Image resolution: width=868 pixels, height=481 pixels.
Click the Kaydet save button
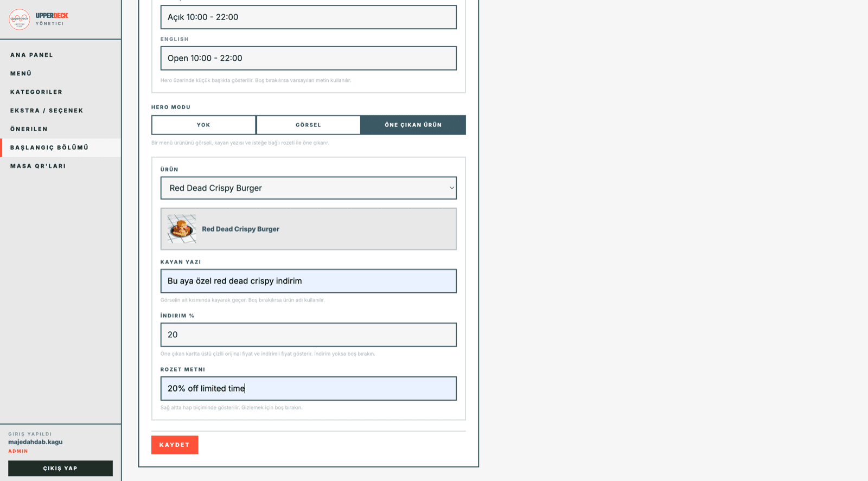coord(175,445)
